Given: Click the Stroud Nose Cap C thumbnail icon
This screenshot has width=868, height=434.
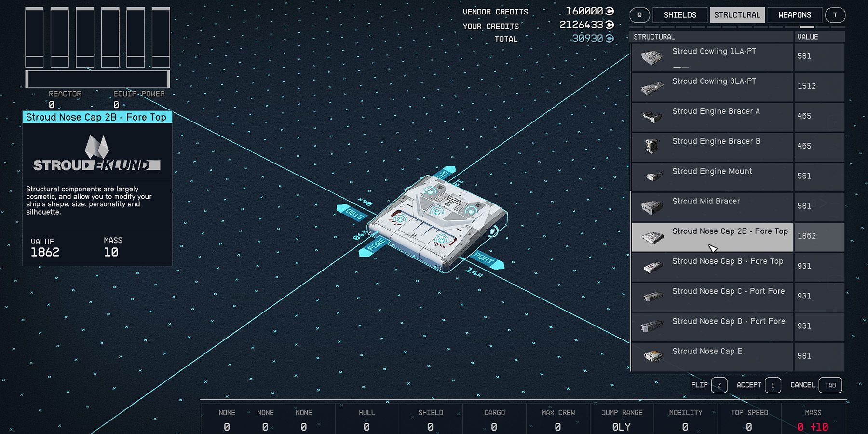Looking at the screenshot, I should click(651, 296).
